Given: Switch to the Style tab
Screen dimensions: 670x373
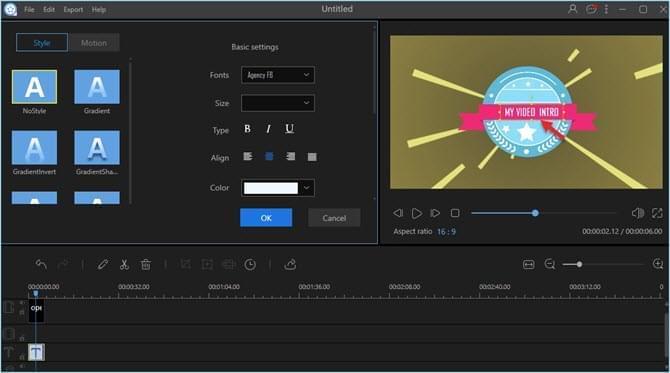Looking at the screenshot, I should pyautogui.click(x=42, y=43).
